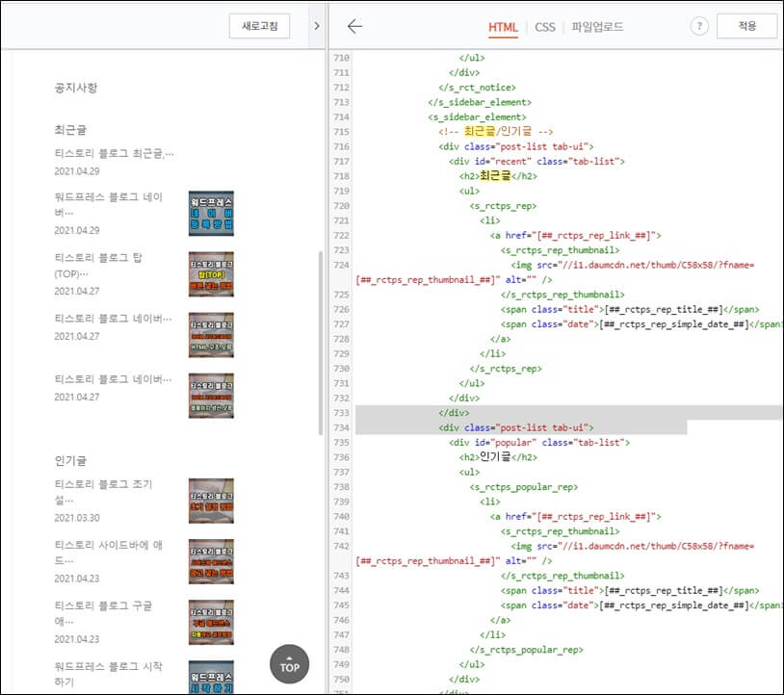Click line 726 span class title
Viewport: 784px width, 695px height.
(x=630, y=309)
